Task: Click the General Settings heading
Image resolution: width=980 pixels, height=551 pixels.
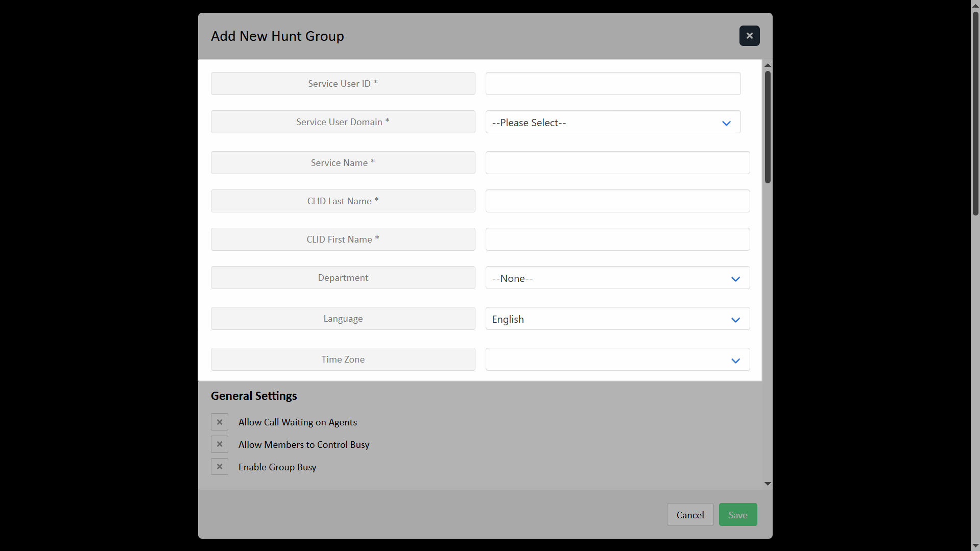Action: coord(254,396)
